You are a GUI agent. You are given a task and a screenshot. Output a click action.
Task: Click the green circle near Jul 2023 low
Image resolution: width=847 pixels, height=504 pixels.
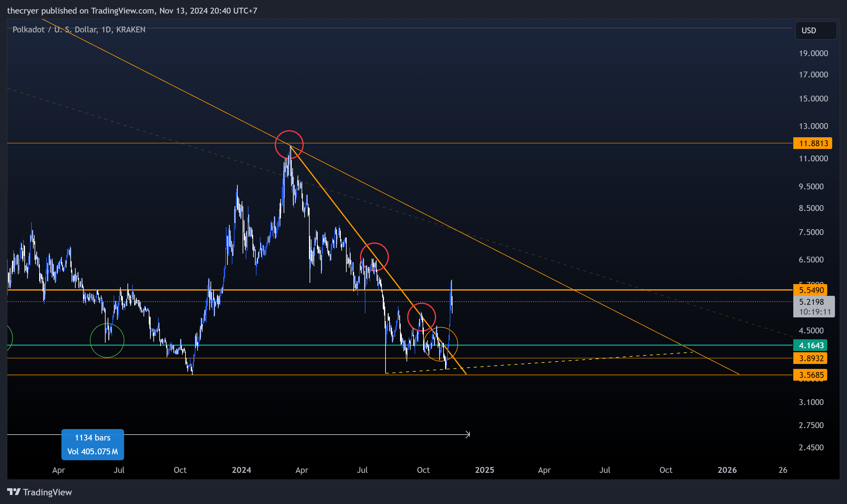(x=107, y=340)
